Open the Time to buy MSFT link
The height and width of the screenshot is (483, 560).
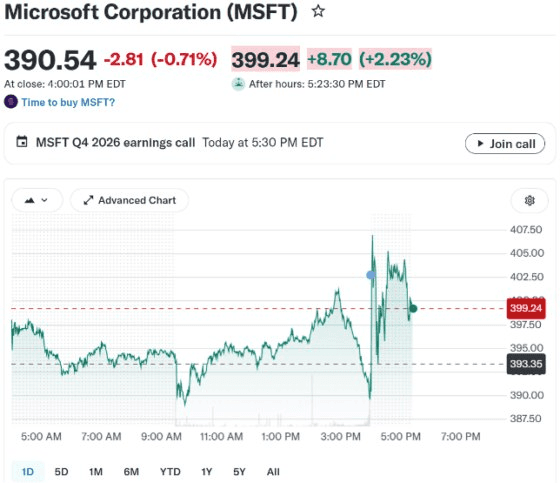click(x=68, y=102)
